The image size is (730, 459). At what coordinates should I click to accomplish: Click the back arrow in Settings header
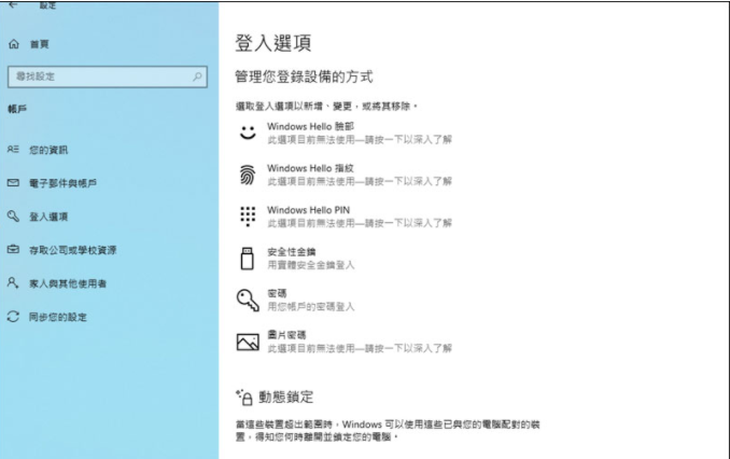pos(13,5)
